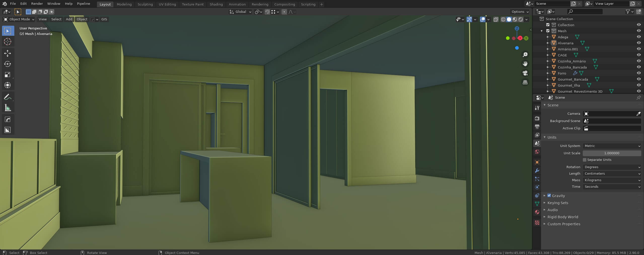Click the pan view hand icon

[x=525, y=64]
